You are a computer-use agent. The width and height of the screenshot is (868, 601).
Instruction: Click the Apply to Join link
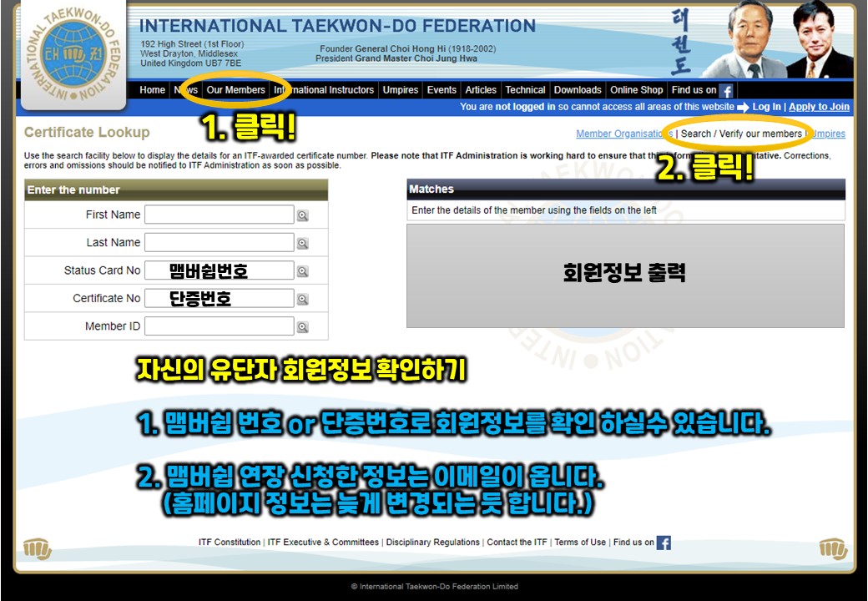pos(819,107)
